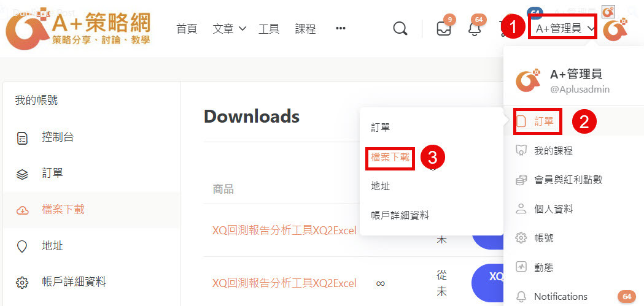644x306 pixels.
Task: Select 訂單 in the user dropdown
Action: [x=543, y=121]
